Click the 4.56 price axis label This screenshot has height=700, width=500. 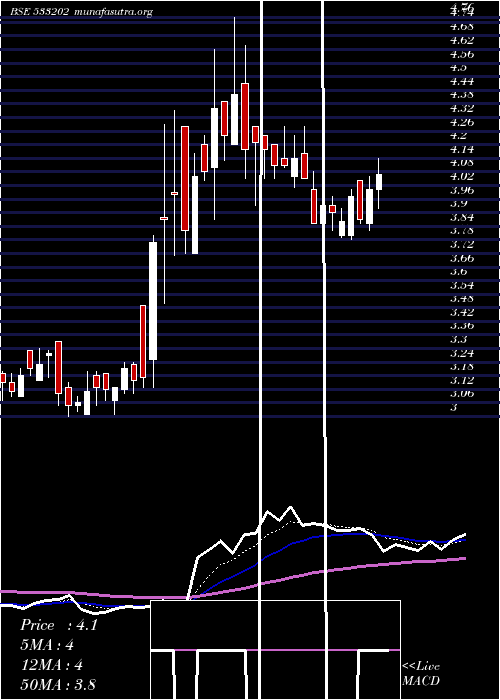(462, 54)
